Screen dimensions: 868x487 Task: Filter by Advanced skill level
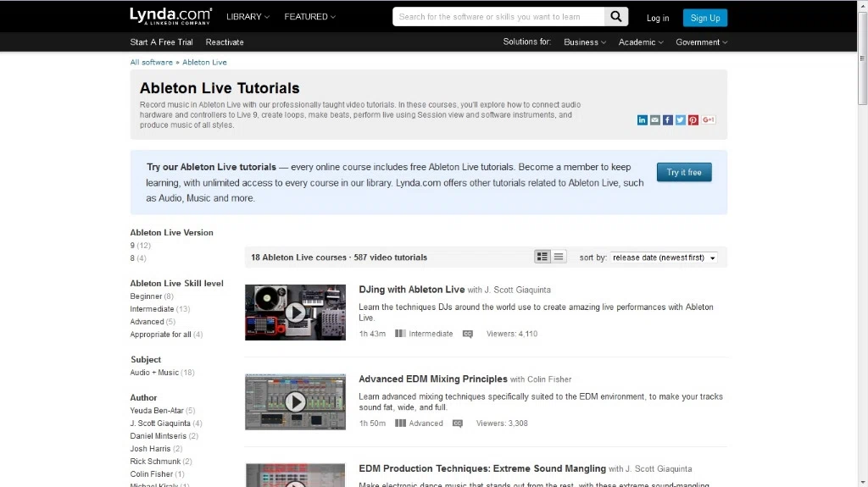pyautogui.click(x=153, y=322)
